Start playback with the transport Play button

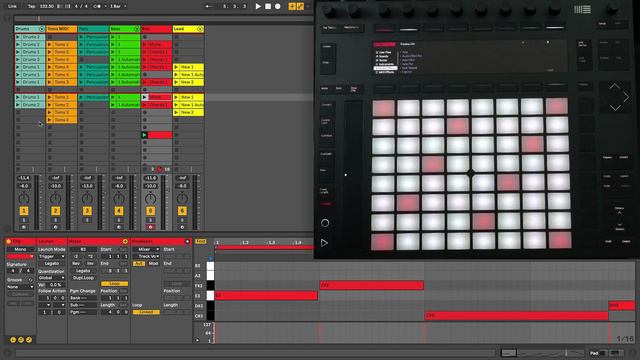tap(258, 6)
